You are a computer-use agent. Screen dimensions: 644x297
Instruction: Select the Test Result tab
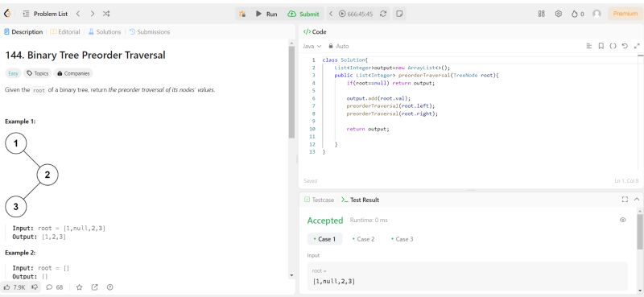[360, 200]
